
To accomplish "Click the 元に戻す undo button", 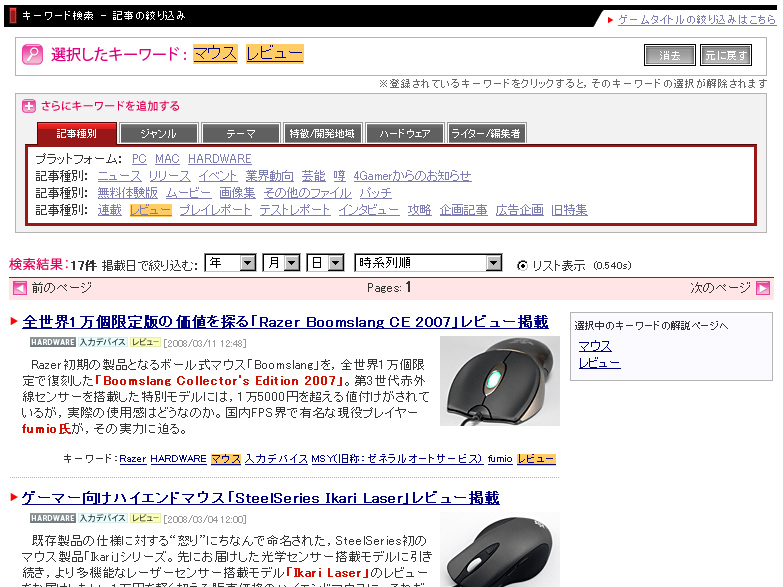I will (x=726, y=55).
